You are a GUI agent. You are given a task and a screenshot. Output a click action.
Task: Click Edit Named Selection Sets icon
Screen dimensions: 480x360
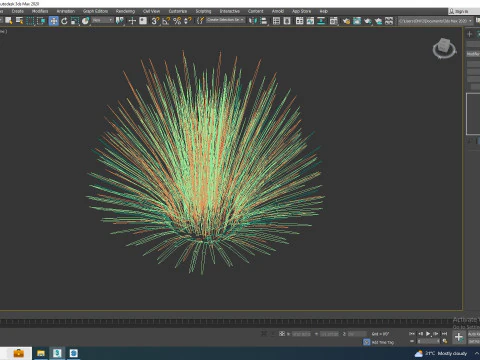tap(200, 21)
